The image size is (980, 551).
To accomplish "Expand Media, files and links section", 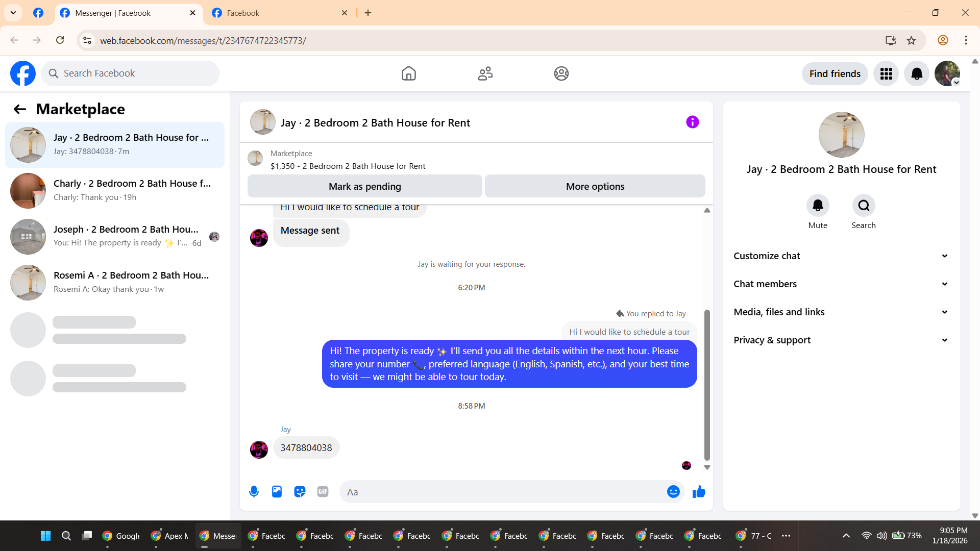I will click(x=841, y=312).
